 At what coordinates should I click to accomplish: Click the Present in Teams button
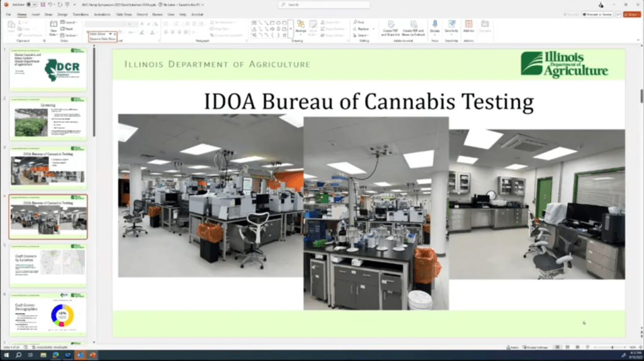597,14
